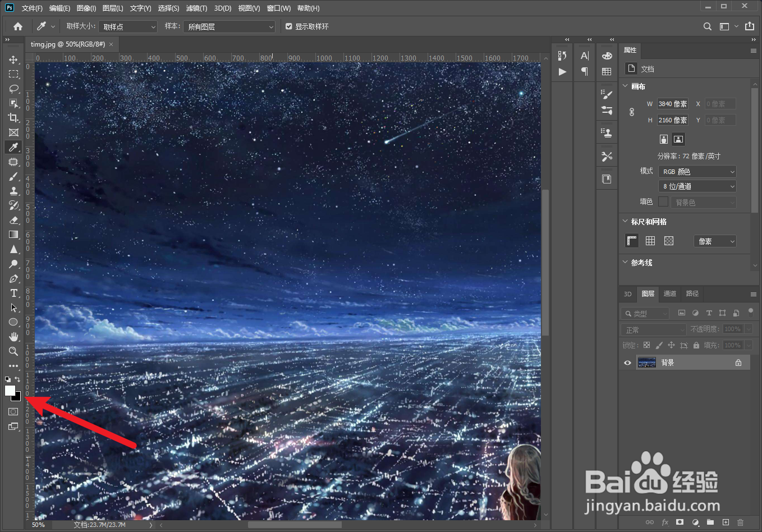Viewport: 762px width, 532px height.
Task: Select the Horizontal Type tool
Action: coord(13,293)
